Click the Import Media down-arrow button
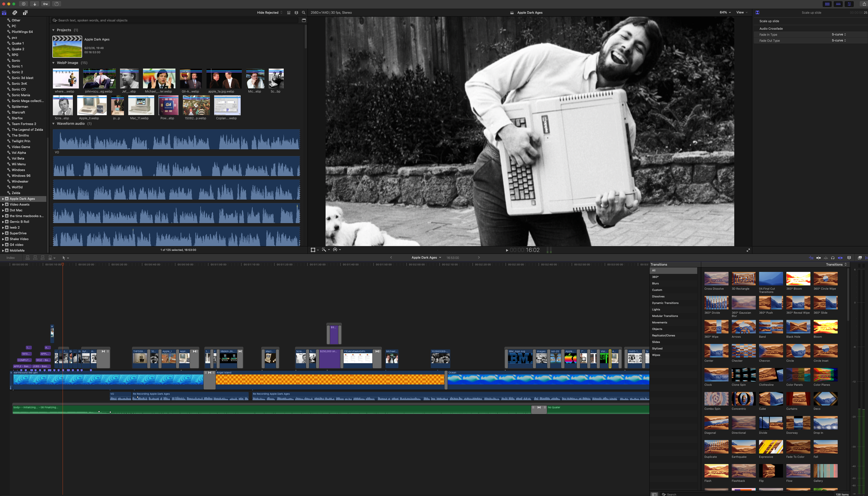This screenshot has width=868, height=496. click(x=35, y=4)
